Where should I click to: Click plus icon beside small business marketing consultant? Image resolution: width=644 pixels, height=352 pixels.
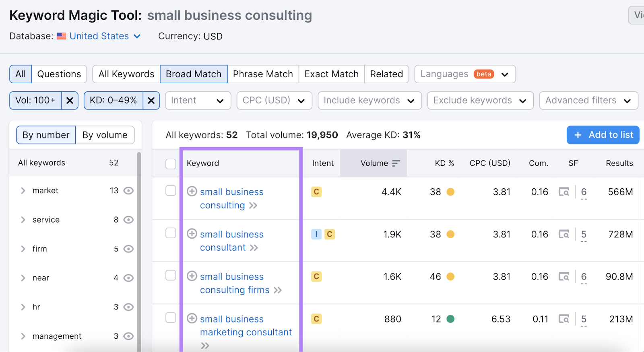192,319
